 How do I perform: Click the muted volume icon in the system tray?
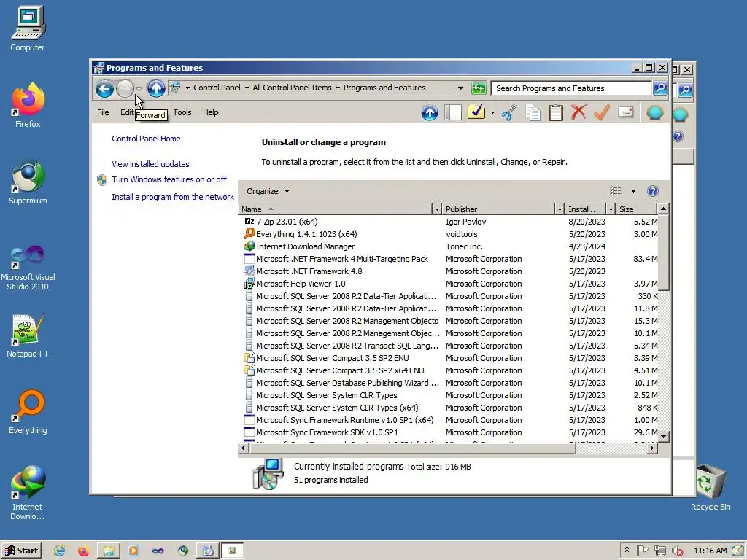(x=677, y=551)
